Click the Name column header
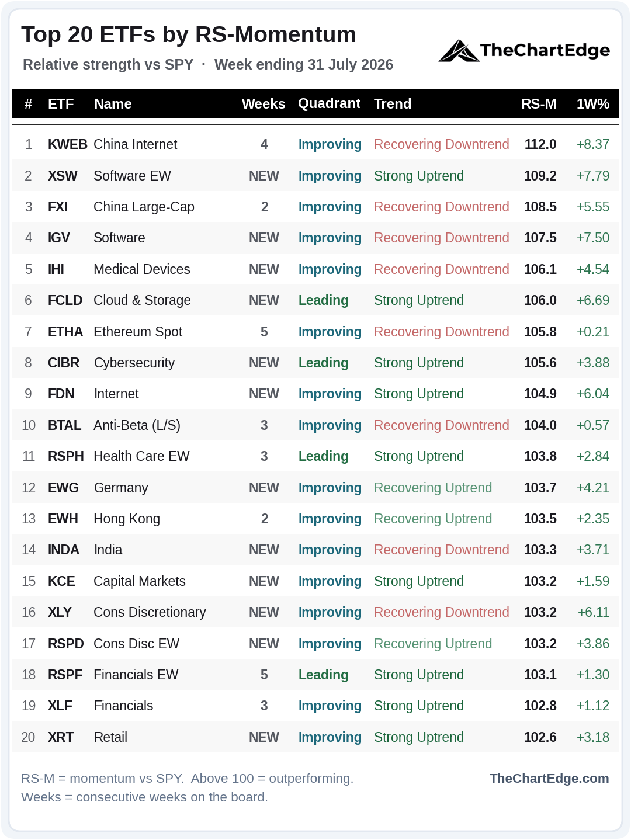The height and width of the screenshot is (840, 631). click(x=113, y=104)
